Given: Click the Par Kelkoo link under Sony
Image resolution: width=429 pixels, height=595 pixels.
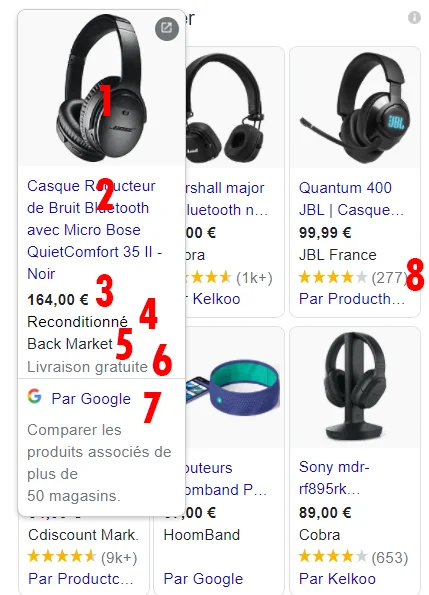Looking at the screenshot, I should pyautogui.click(x=337, y=578).
